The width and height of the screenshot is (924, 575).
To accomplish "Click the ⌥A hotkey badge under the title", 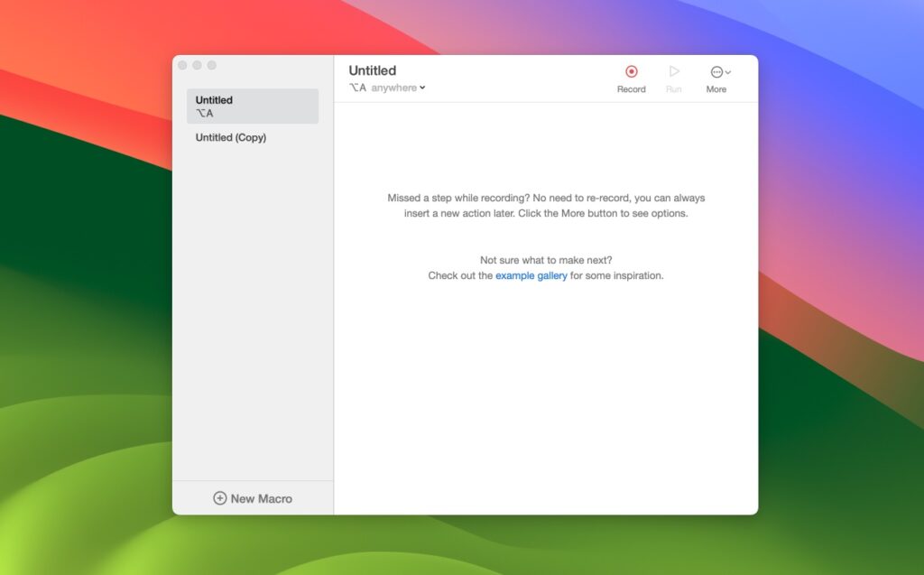I will click(357, 88).
